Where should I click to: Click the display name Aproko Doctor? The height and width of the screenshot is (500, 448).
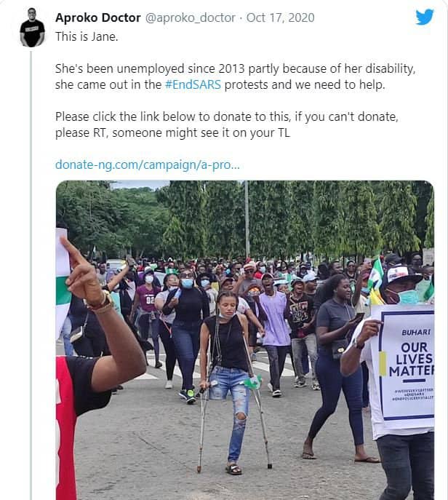[98, 17]
